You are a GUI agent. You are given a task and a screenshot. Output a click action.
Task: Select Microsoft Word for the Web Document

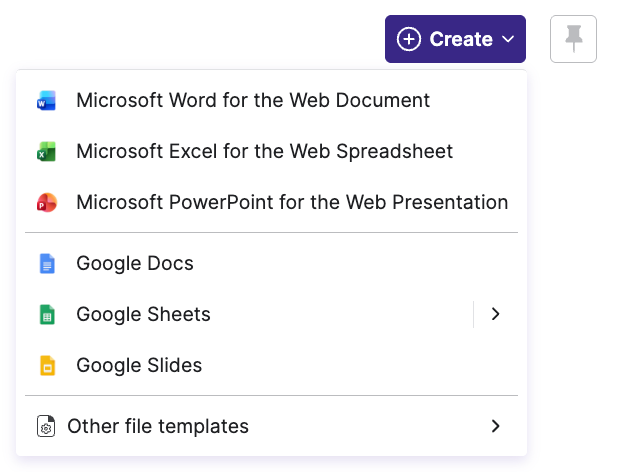pyautogui.click(x=271, y=100)
